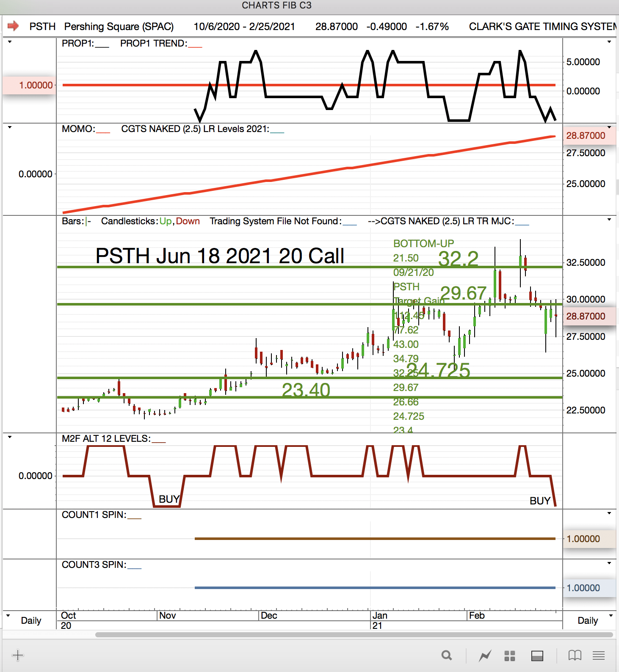
Task: Open the magnifier search tool
Action: click(447, 656)
